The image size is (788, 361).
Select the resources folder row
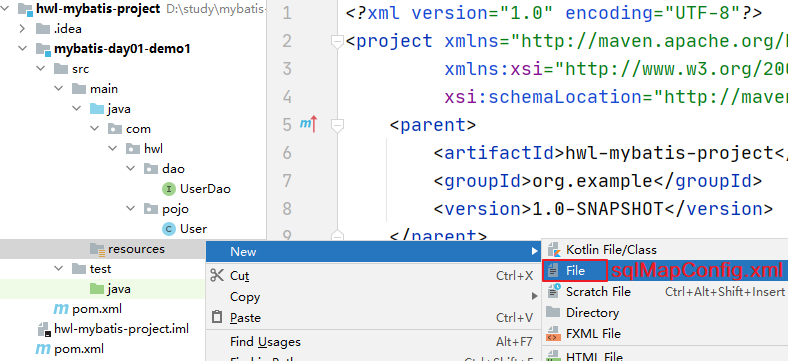tap(103, 249)
